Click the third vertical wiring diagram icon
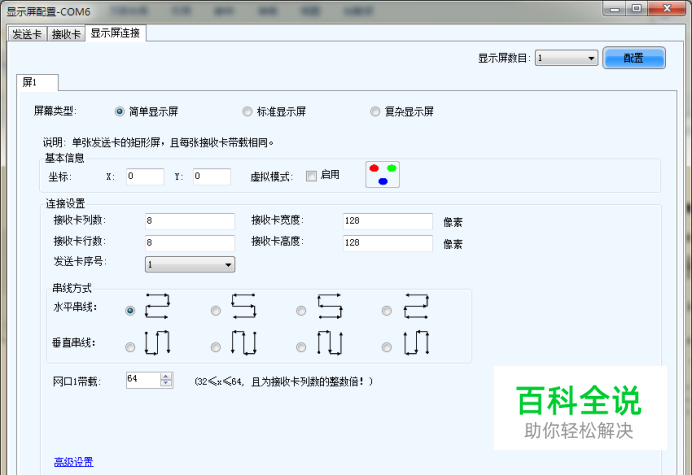692x475 pixels. pos(329,342)
